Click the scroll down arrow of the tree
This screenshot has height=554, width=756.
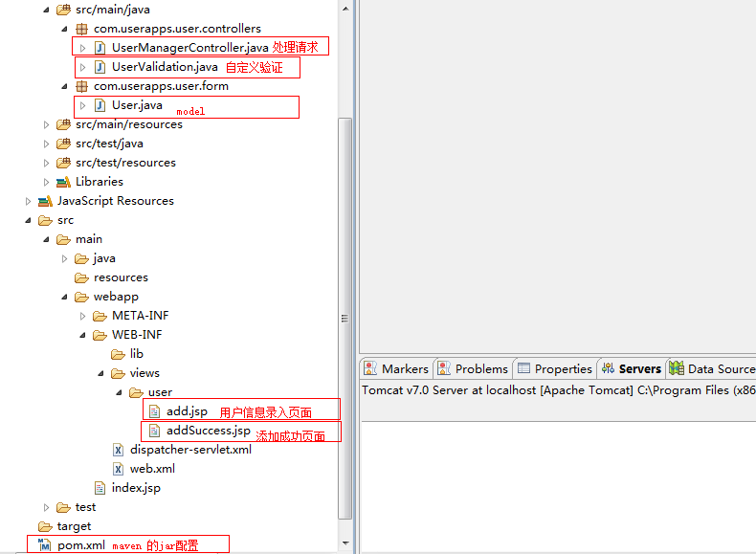coord(345,543)
